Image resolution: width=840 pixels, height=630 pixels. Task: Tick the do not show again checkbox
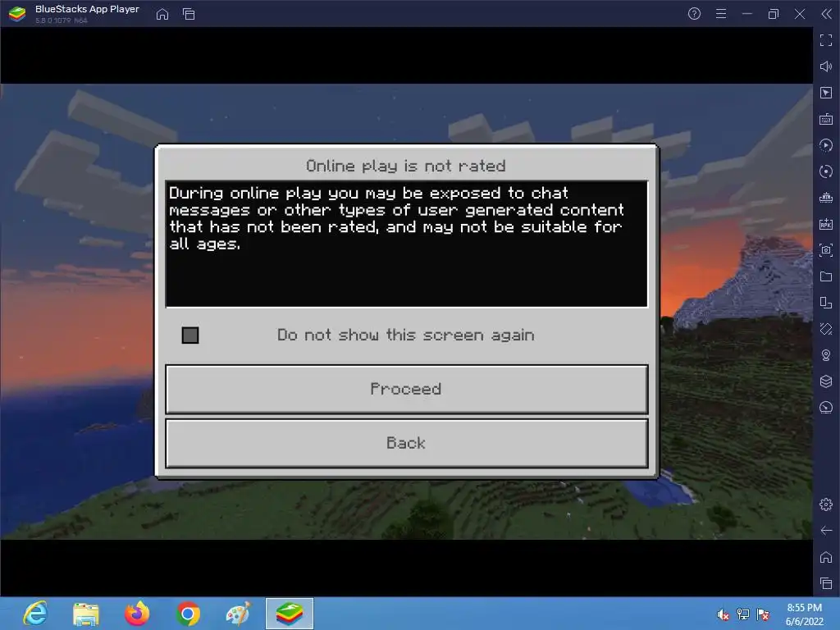[x=190, y=336]
